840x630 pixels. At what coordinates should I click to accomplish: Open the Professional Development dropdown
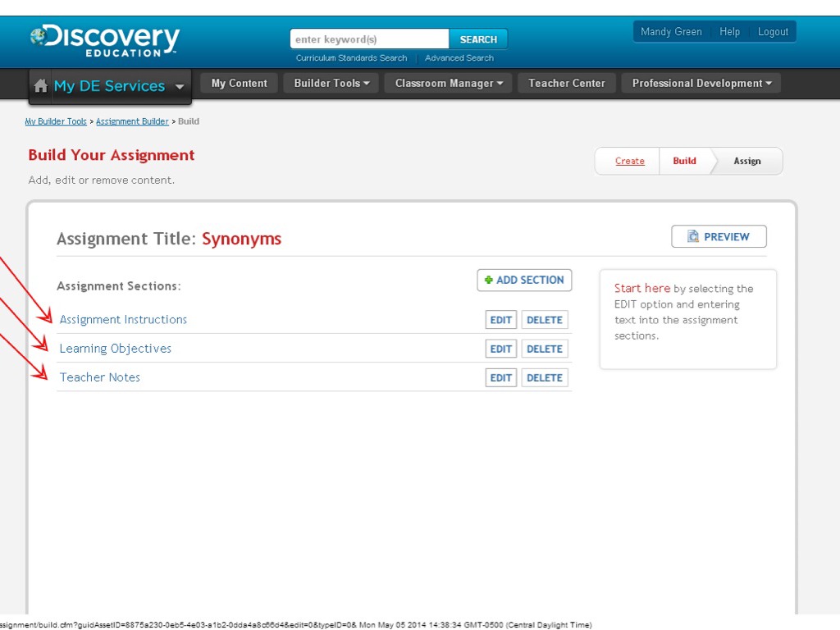point(701,83)
